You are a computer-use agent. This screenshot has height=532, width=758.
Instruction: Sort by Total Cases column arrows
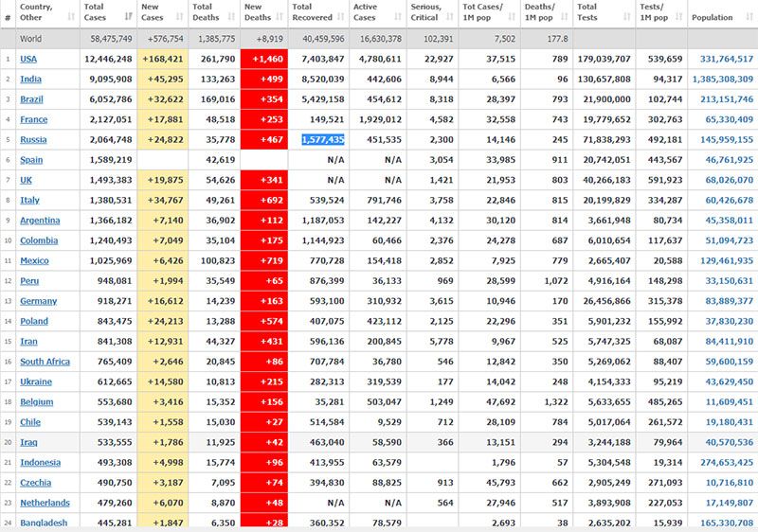(128, 17)
